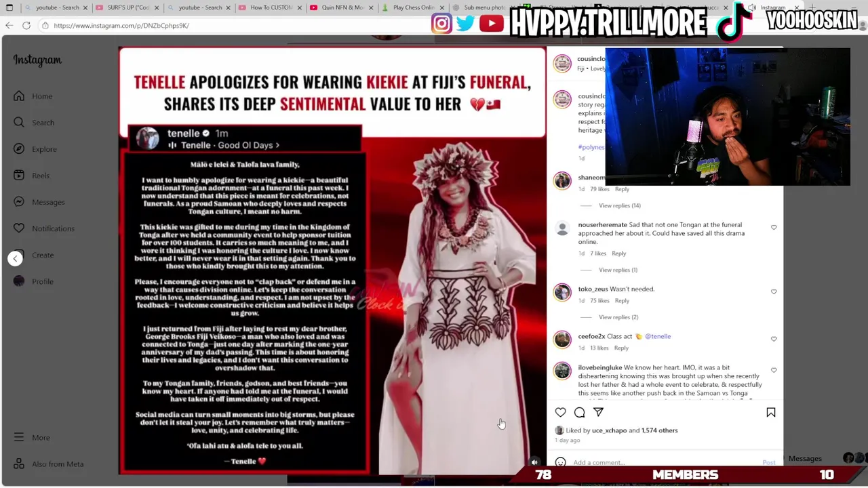Expand View replies (1)
The width and height of the screenshot is (868, 488).
click(618, 270)
